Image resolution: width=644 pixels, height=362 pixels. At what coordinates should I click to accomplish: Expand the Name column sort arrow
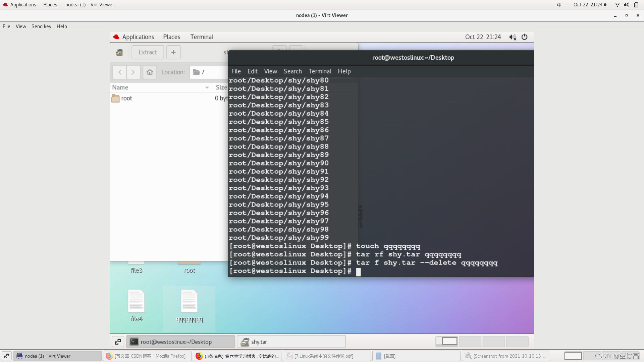(207, 87)
